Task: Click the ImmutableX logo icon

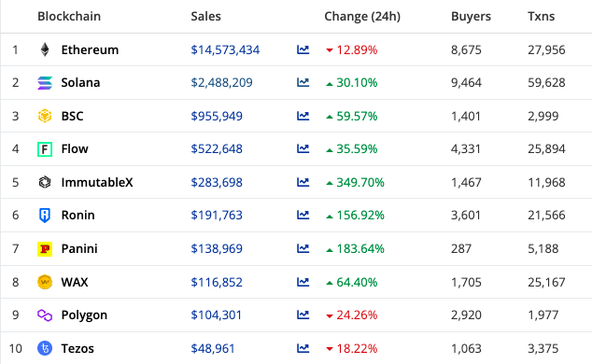Action: pos(45,182)
